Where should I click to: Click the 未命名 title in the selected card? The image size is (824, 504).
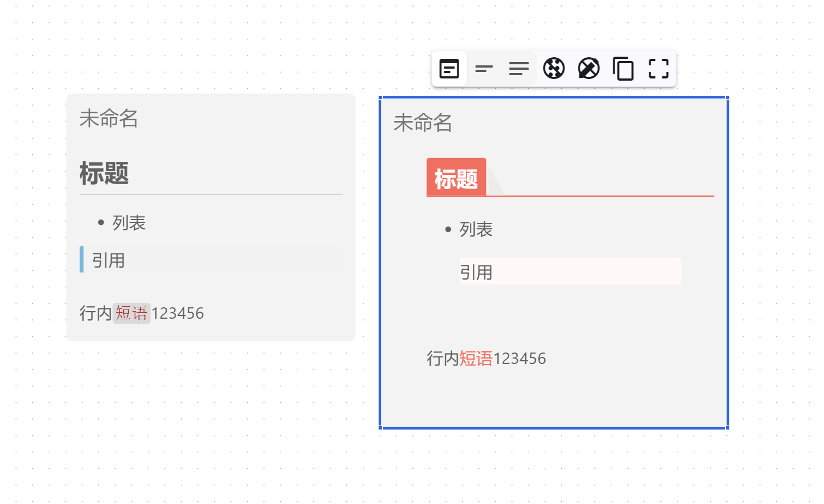click(x=423, y=123)
